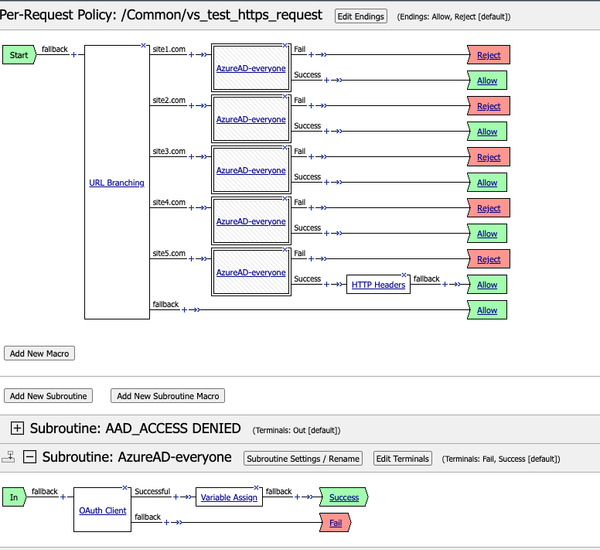Click the move icon beside AzureAD-everyone subroutine

(8, 457)
